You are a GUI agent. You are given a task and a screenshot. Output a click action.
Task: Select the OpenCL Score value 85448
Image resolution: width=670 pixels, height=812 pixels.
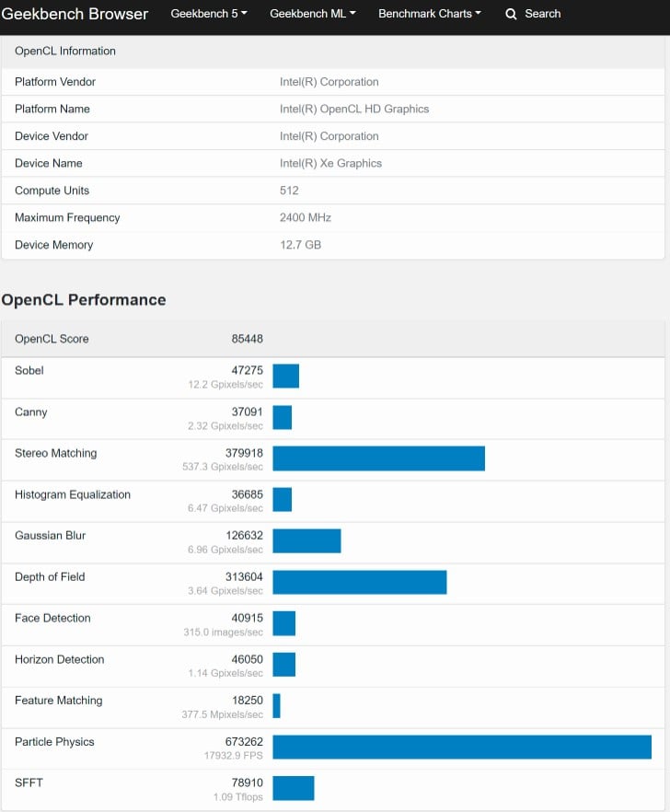247,339
